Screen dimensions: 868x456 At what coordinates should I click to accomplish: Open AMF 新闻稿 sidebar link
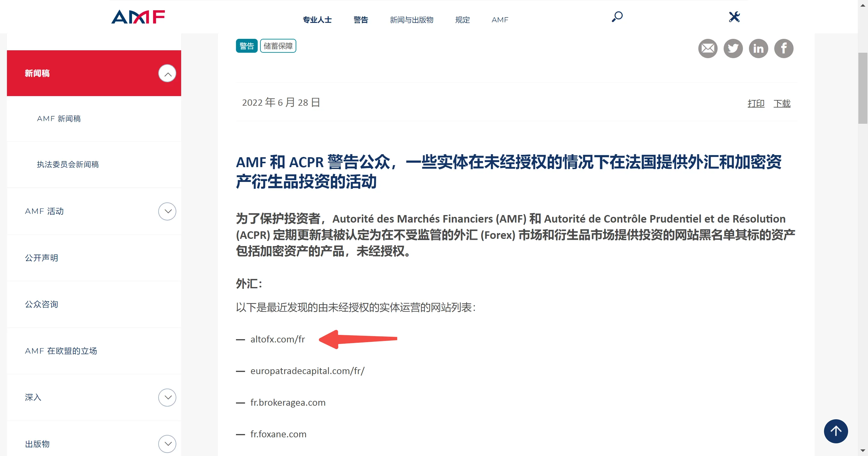pos(59,119)
